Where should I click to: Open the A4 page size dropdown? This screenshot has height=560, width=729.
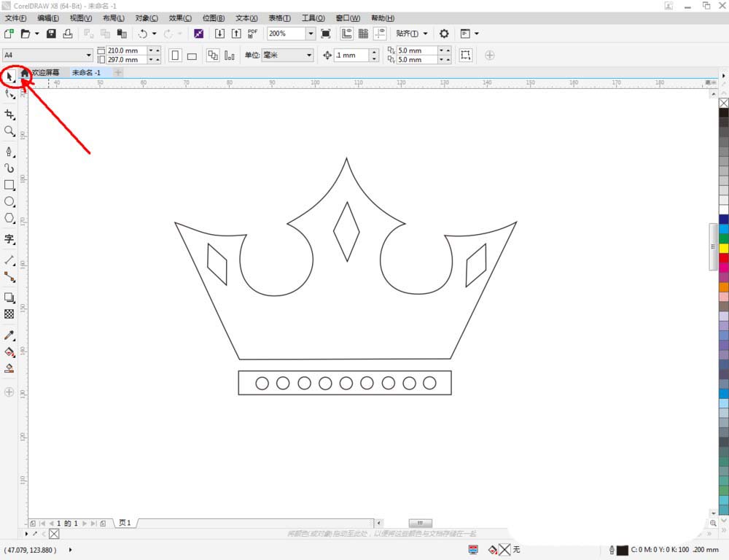[x=88, y=55]
